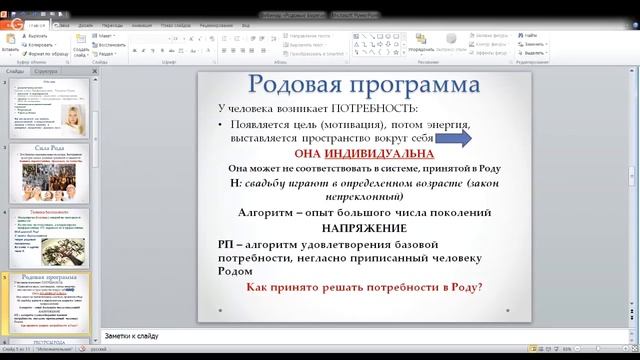Switch to Animations (Анимация) ribbon tab
640x360 pixels.
click(142, 26)
